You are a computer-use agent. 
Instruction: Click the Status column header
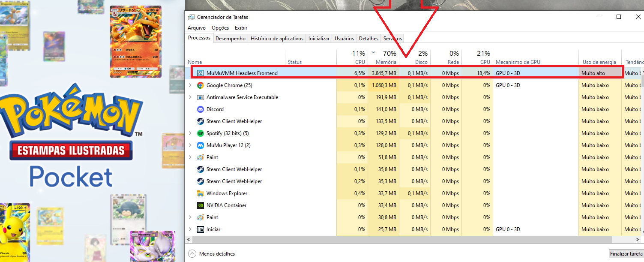(x=311, y=57)
